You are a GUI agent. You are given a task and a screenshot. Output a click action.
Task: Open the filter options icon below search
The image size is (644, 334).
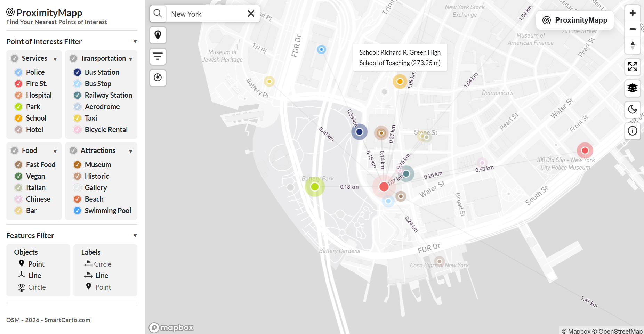point(158,57)
